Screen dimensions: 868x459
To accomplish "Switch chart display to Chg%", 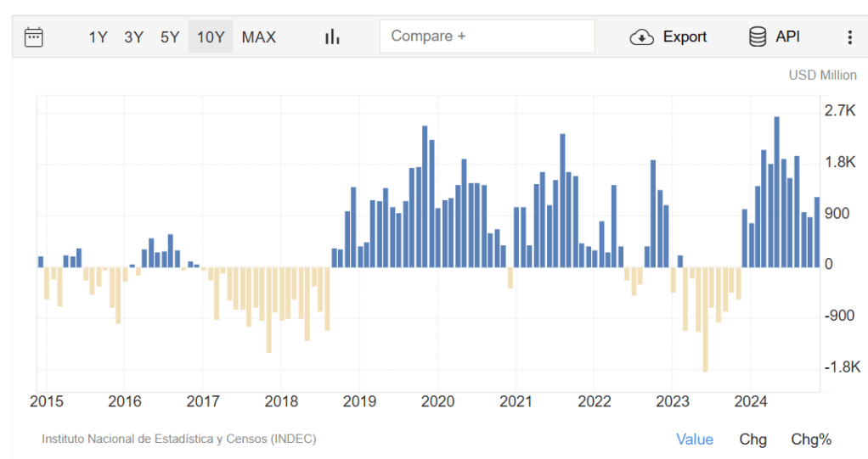I will [x=811, y=439].
